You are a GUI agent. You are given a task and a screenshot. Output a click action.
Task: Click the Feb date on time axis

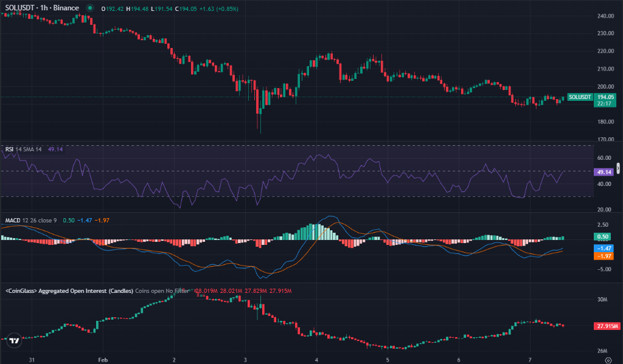(102, 359)
